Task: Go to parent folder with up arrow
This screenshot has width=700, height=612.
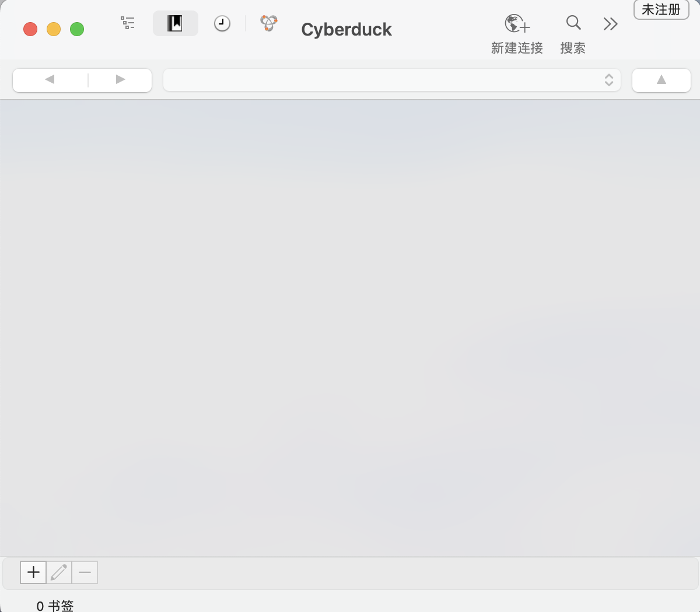Action: [661, 80]
